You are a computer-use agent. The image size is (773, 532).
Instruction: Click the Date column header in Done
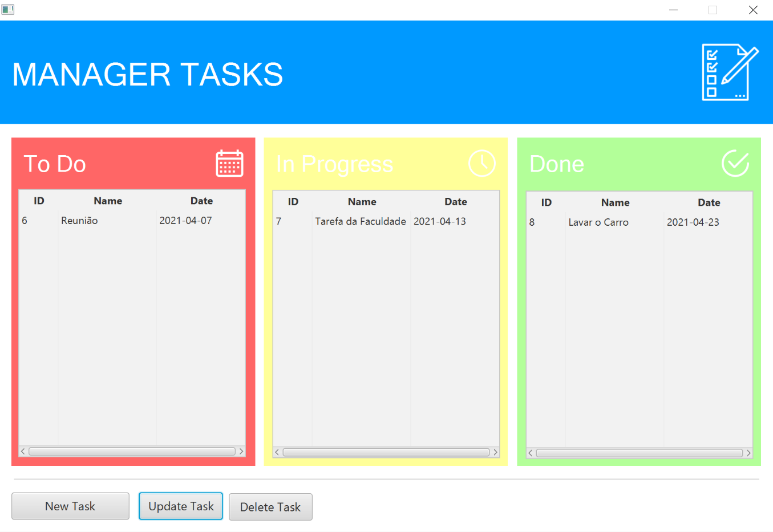click(x=709, y=202)
